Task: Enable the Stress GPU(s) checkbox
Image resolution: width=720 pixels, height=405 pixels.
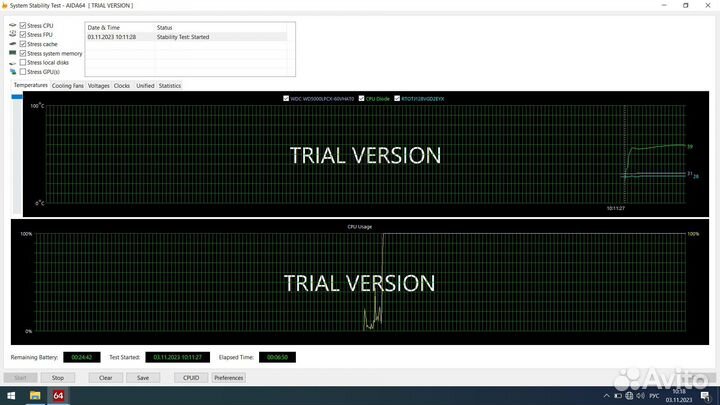Action: (x=22, y=72)
